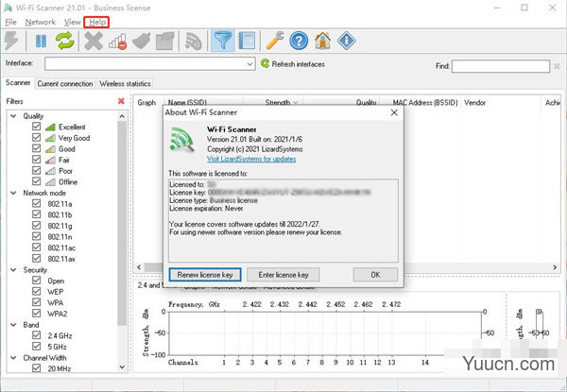Click the gray X delete toolbar icon
This screenshot has height=392, width=567.
94,41
